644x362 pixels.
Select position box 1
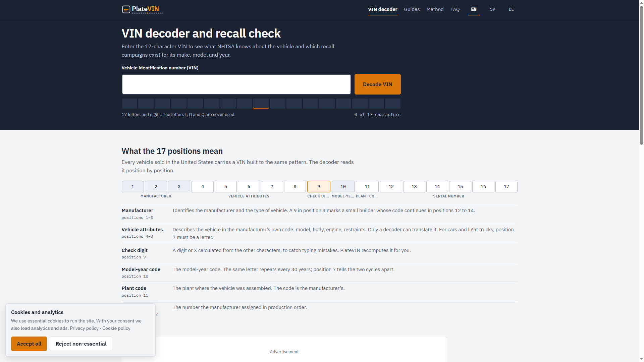(x=132, y=187)
